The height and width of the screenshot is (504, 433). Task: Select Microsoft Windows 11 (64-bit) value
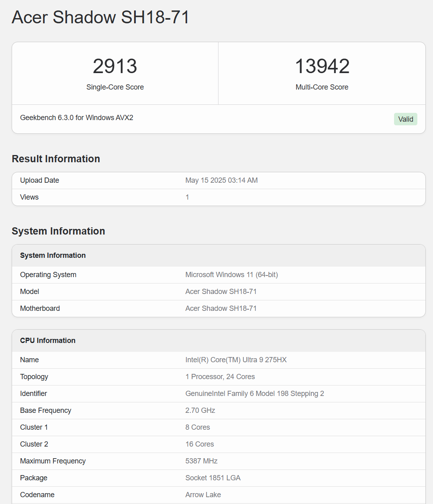pyautogui.click(x=231, y=275)
